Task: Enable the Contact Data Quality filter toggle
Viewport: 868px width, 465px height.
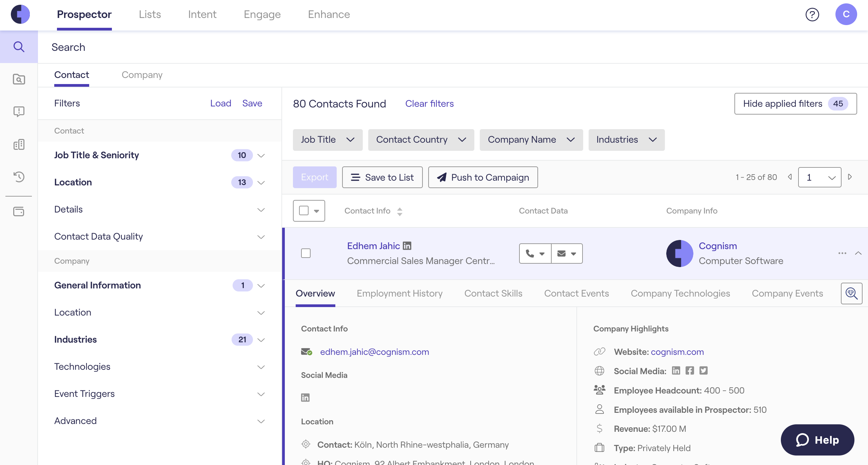Action: point(260,237)
